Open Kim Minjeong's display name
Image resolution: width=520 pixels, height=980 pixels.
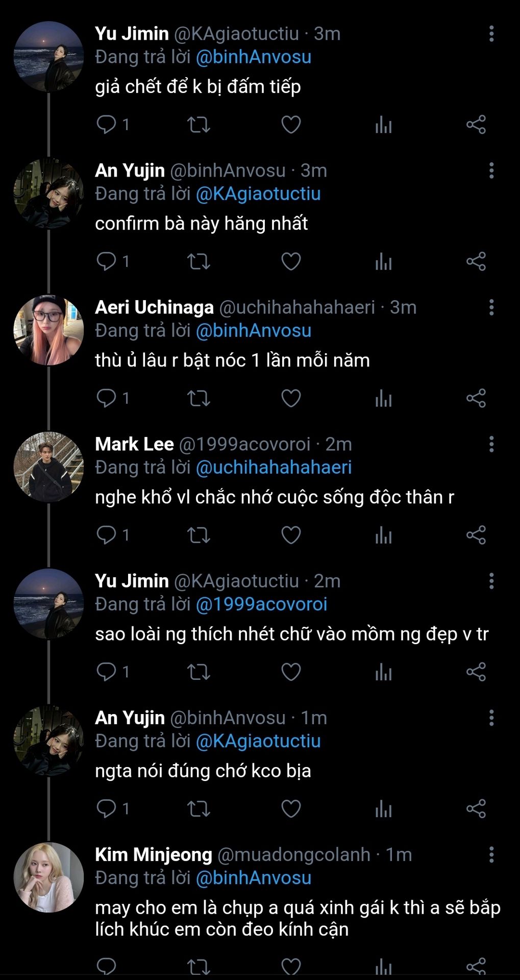point(154,854)
